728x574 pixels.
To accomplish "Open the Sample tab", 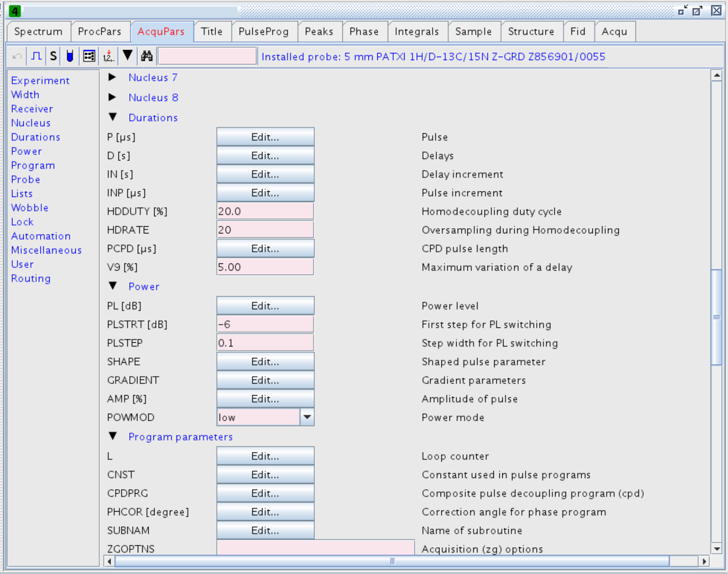I will pos(474,32).
